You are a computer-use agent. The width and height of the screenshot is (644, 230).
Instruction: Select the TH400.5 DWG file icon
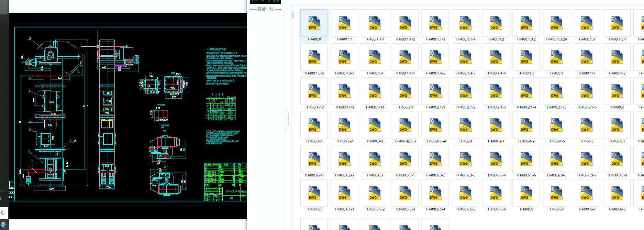pyautogui.click(x=586, y=125)
